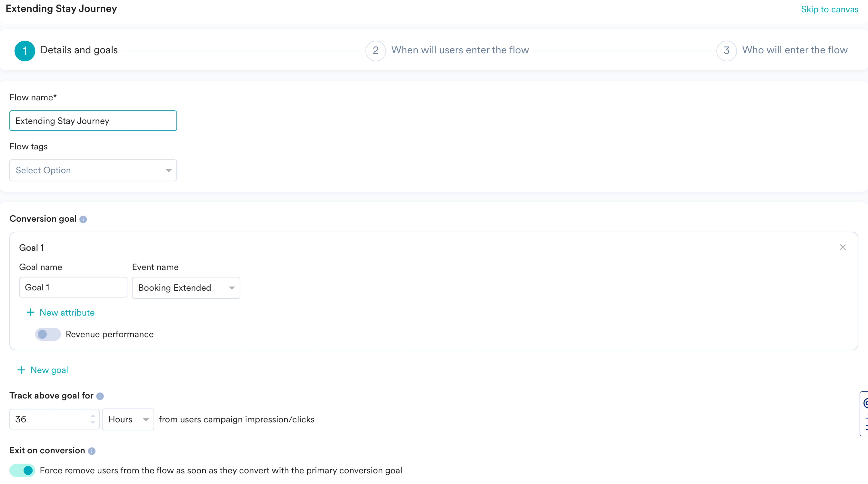Screen dimensions: 868x484
Task: Click the Exit on conversion info icon
Action: [92, 451]
